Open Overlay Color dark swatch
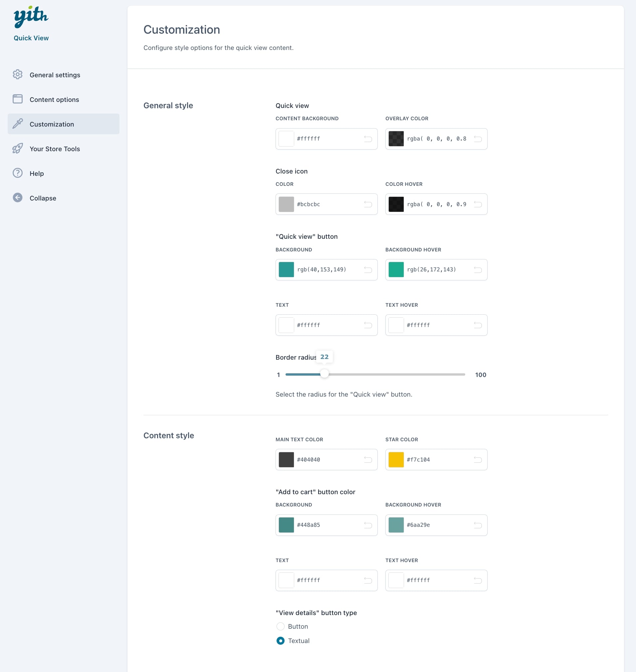 396,139
